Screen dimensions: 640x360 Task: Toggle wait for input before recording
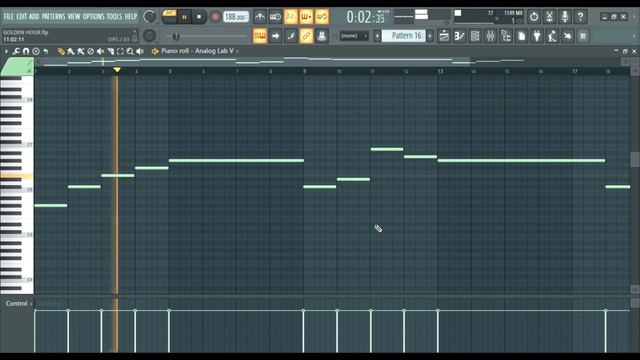pos(275,17)
